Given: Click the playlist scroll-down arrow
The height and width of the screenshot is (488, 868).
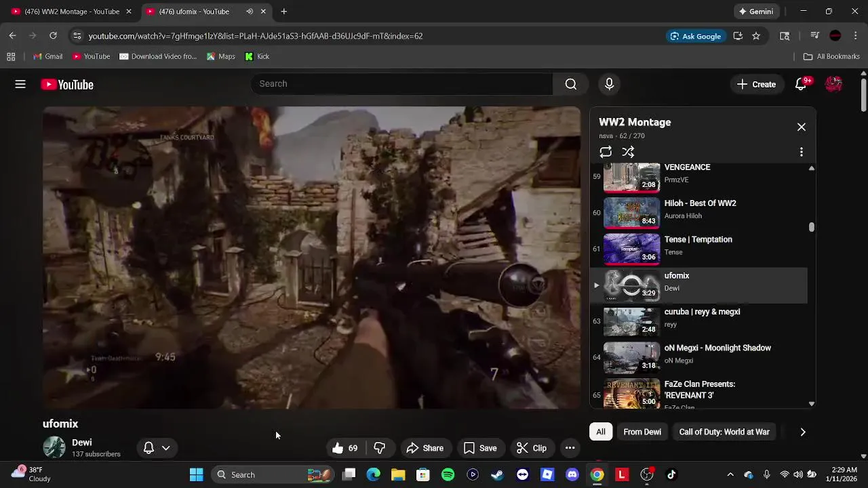Looking at the screenshot, I should (811, 404).
